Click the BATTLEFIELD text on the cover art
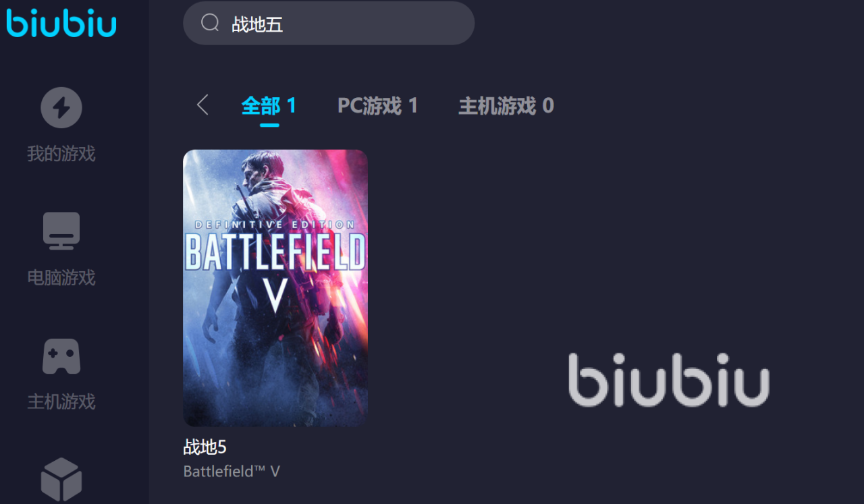This screenshot has width=864, height=504. click(x=275, y=252)
